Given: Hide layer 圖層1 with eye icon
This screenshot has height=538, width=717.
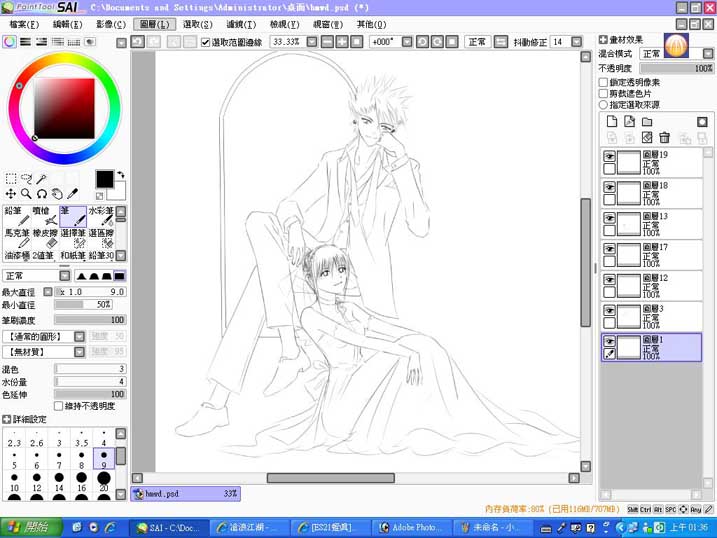Looking at the screenshot, I should click(x=609, y=341).
